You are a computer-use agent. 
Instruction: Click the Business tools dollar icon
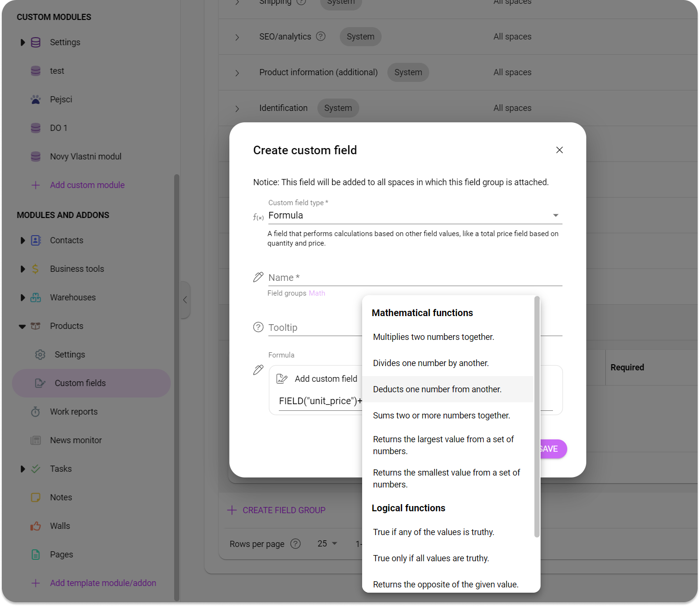pyautogui.click(x=35, y=269)
